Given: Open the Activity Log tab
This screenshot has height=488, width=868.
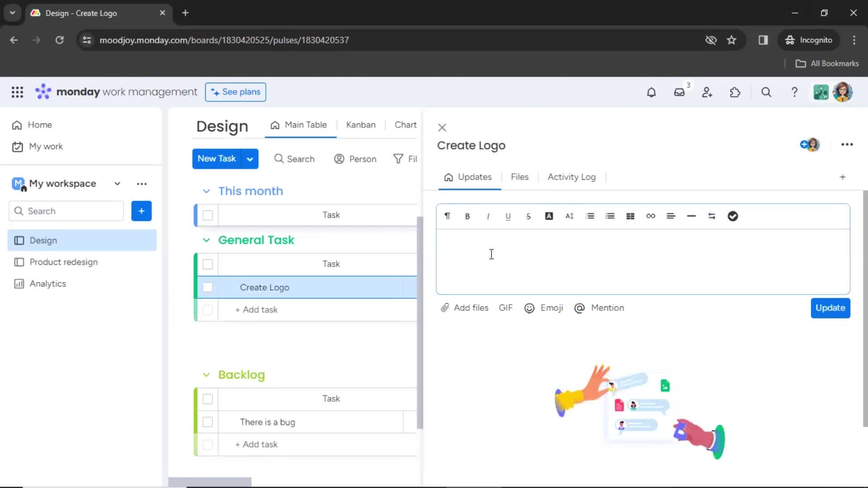Looking at the screenshot, I should (571, 177).
